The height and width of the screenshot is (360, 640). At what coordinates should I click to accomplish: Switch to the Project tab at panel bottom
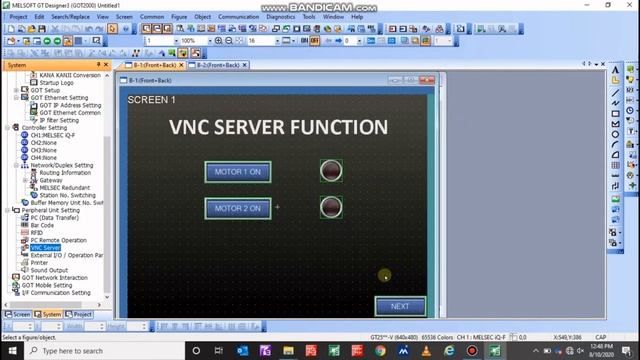[x=78, y=314]
